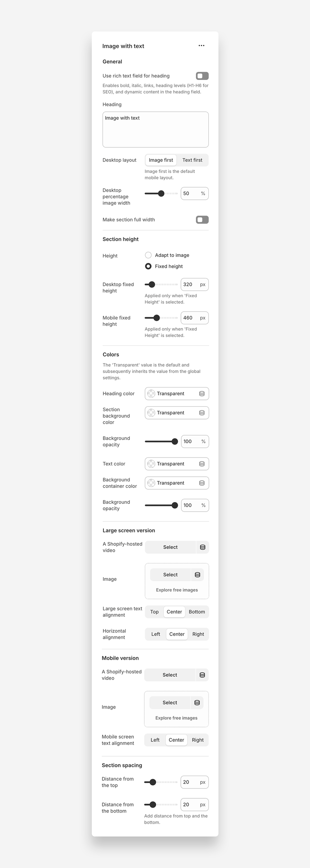Select a large screen Shopify-hosted video
This screenshot has width=310, height=868.
coord(170,547)
